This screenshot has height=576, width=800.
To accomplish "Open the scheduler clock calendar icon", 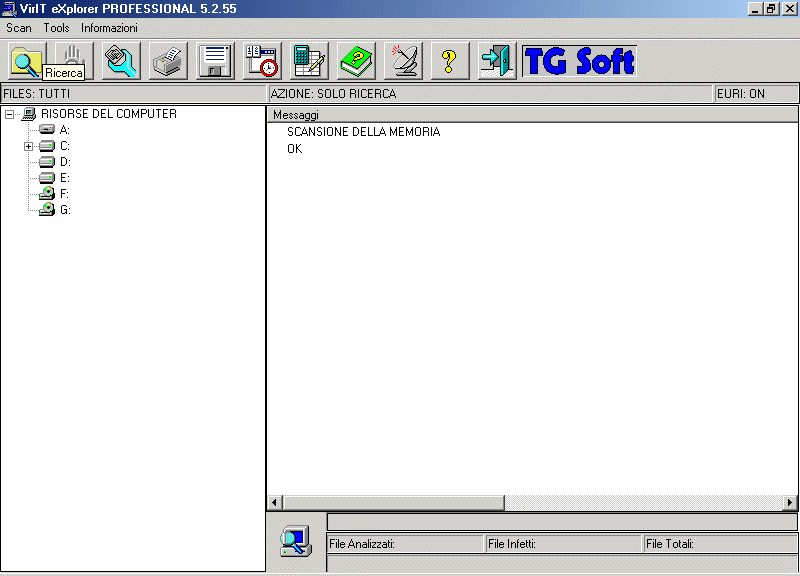I will click(x=262, y=61).
